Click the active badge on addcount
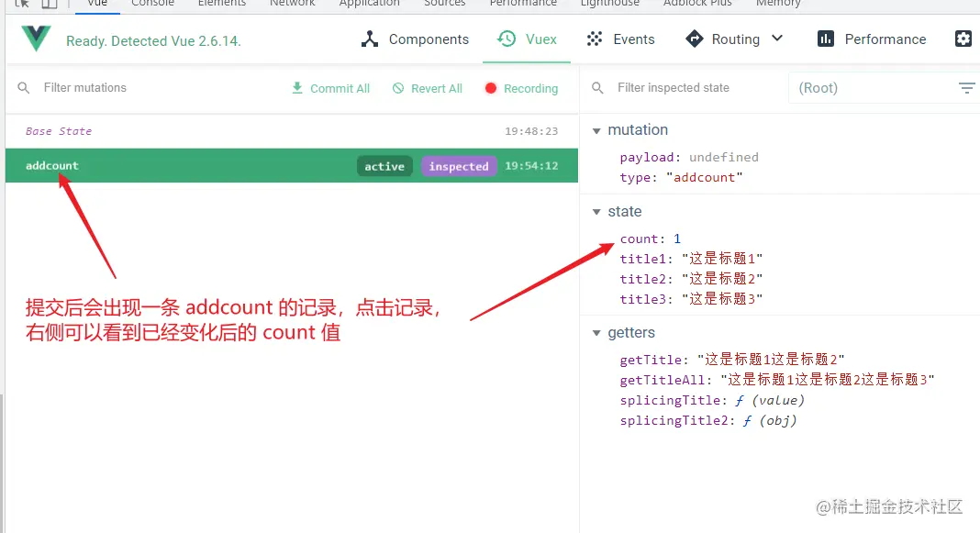This screenshot has height=533, width=980. pos(384,166)
